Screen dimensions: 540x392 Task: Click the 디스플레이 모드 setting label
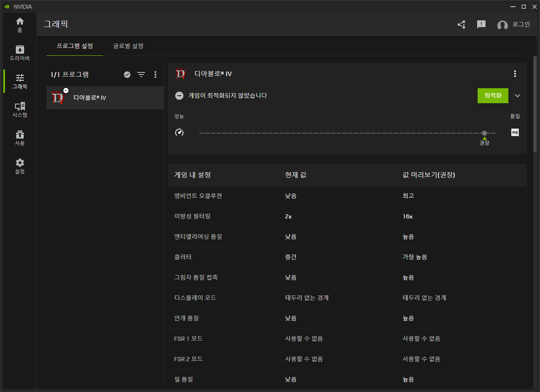[195, 298]
